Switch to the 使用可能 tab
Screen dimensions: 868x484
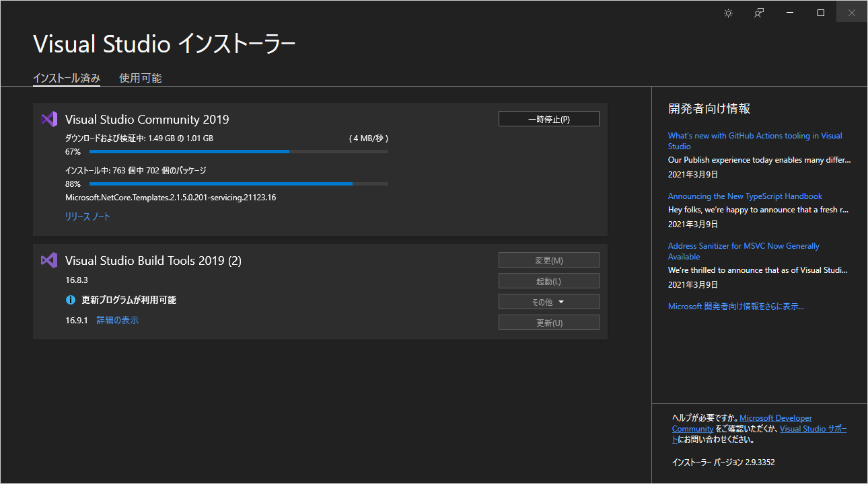(x=141, y=78)
